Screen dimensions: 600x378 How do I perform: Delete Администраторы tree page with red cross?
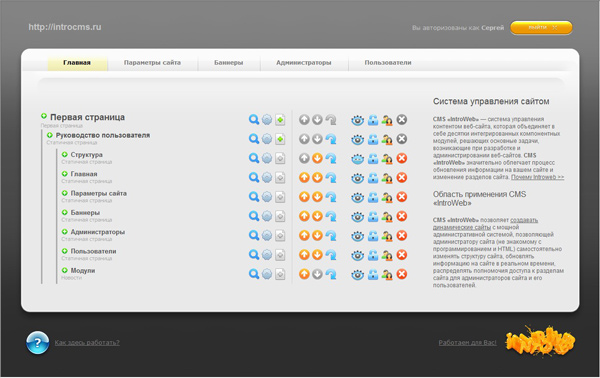pyautogui.click(x=401, y=235)
